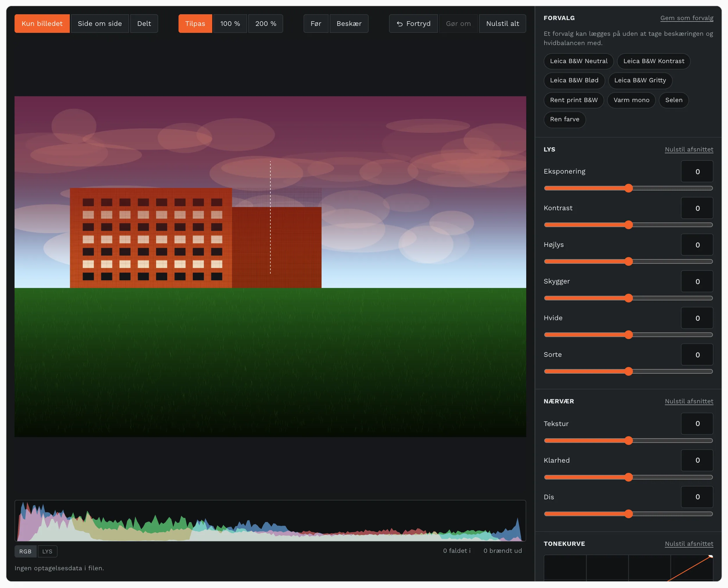Reset the NÆRVÆR section
This screenshot has width=728, height=588.
689,401
